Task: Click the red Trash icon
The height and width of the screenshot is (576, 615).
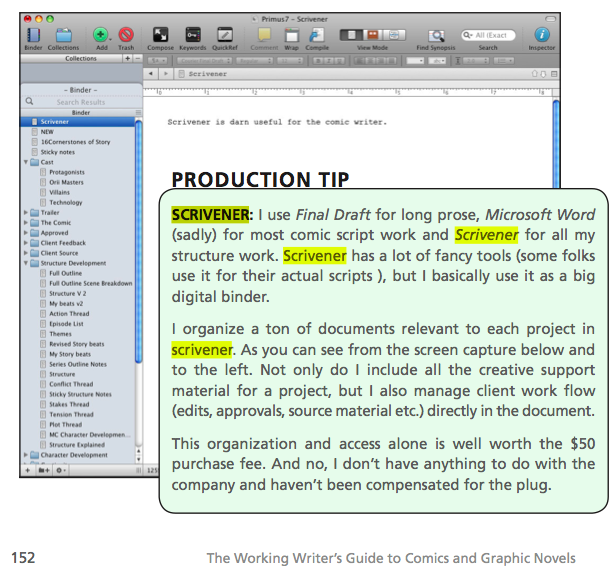Action: coord(126,35)
